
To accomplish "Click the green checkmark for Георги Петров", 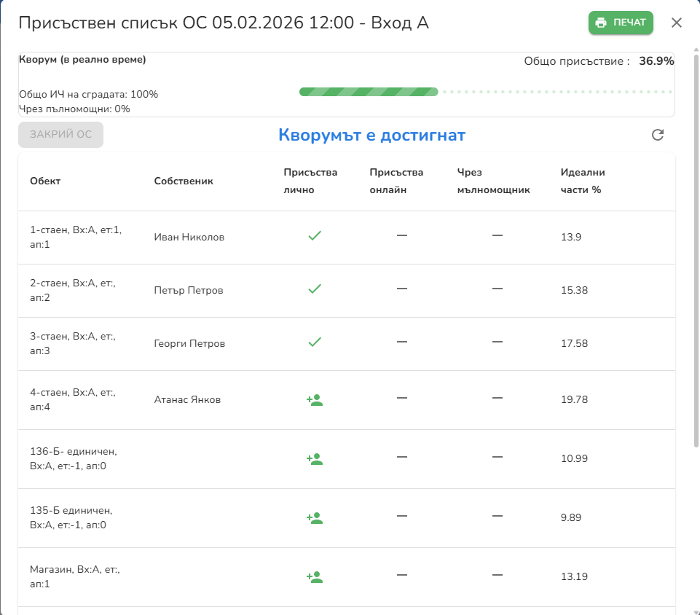I will [x=314, y=342].
